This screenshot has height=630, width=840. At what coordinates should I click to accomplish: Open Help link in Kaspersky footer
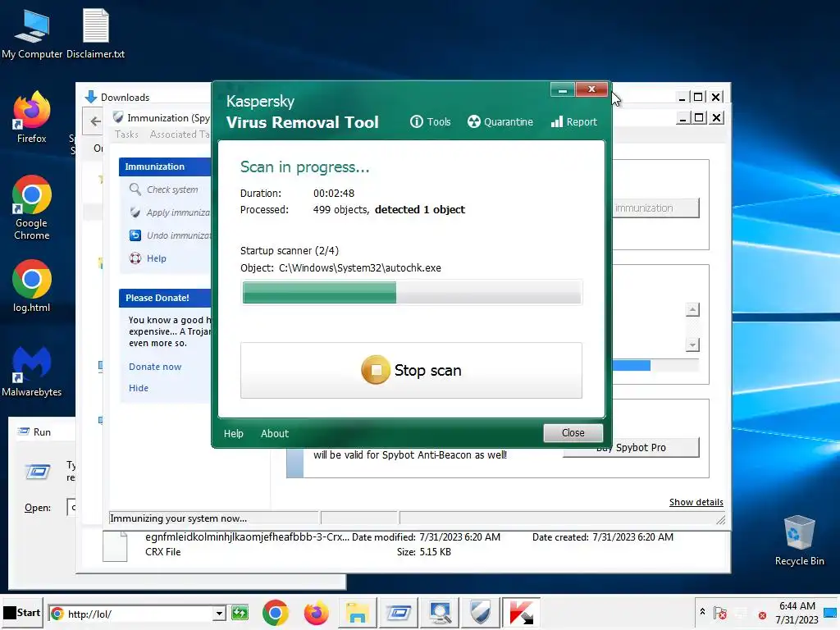tap(234, 433)
